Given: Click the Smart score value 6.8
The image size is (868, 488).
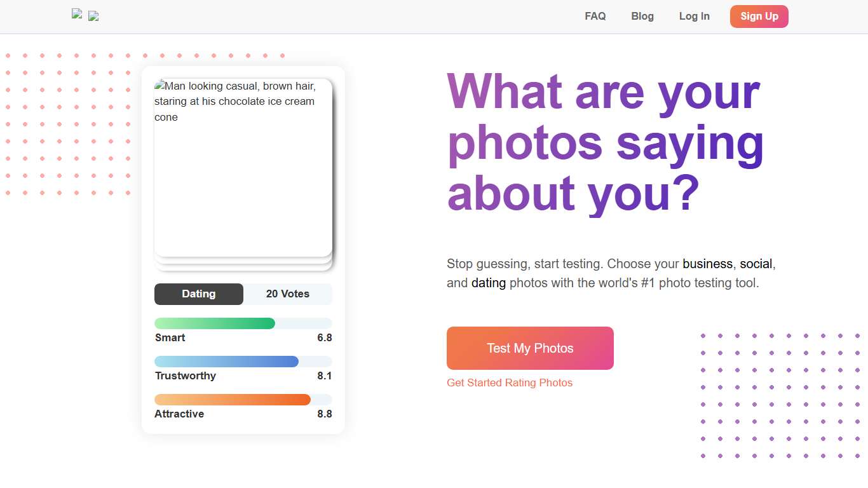Looking at the screenshot, I should [324, 337].
